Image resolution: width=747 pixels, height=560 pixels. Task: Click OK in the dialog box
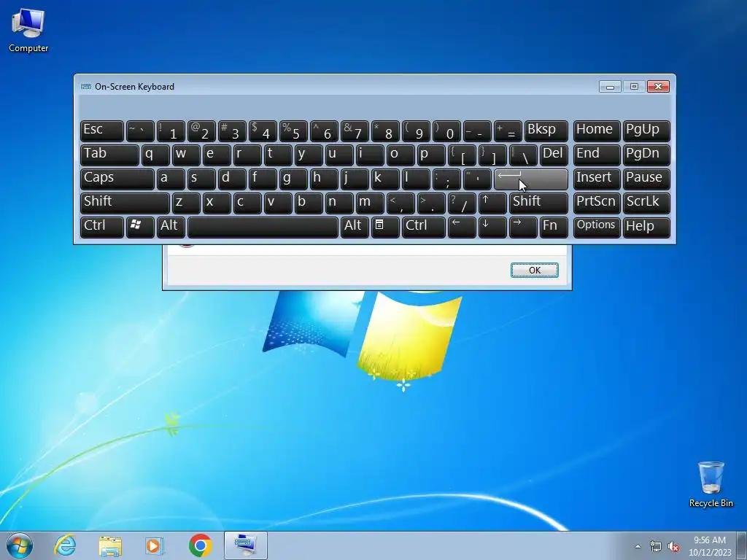pos(535,270)
